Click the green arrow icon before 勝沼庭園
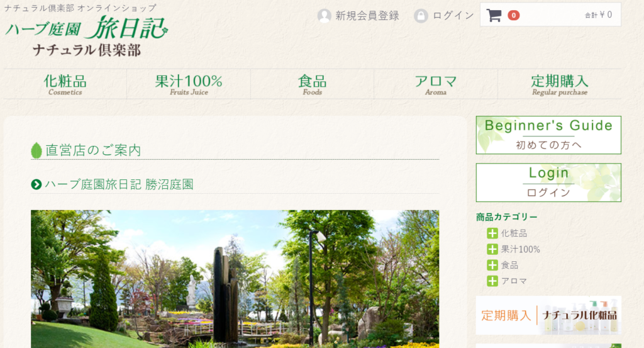 (36, 184)
